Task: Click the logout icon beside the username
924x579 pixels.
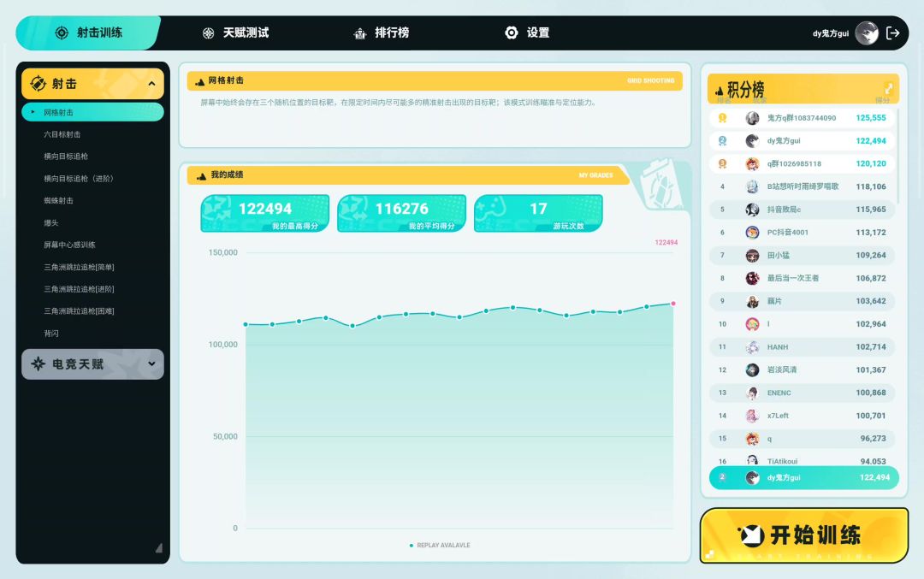Action: tap(893, 32)
